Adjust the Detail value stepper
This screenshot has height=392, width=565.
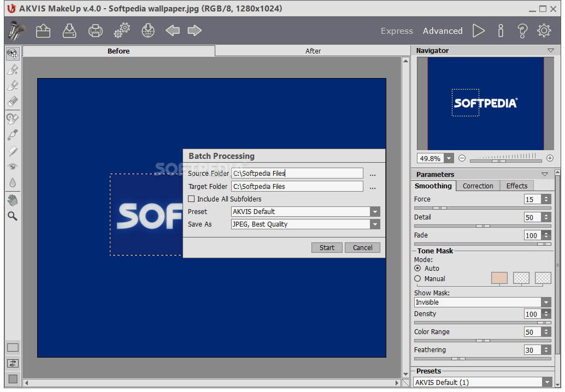(x=546, y=217)
